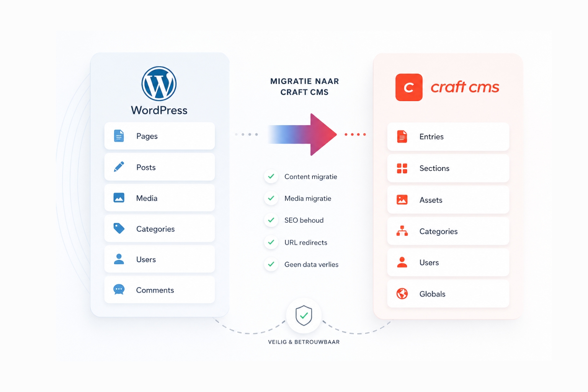
Task: Click the Posts pencil icon
Action: point(119,167)
